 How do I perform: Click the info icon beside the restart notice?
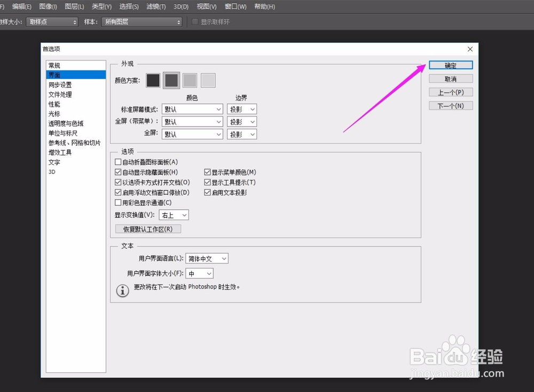[122, 291]
